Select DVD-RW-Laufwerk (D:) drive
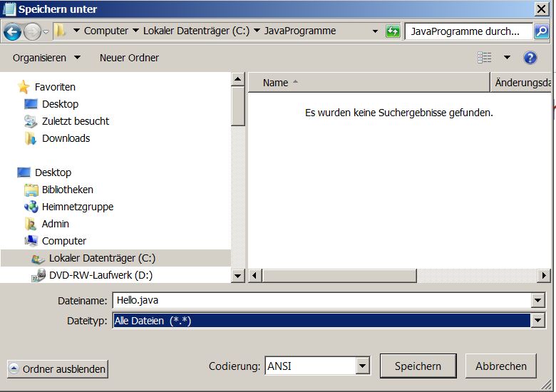556x392 pixels. pyautogui.click(x=101, y=275)
